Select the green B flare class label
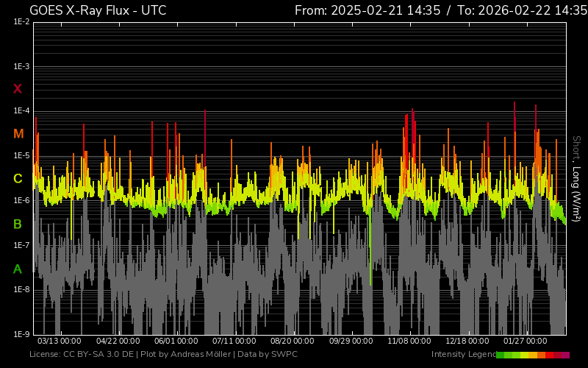The height and width of the screenshot is (368, 588). coord(18,224)
